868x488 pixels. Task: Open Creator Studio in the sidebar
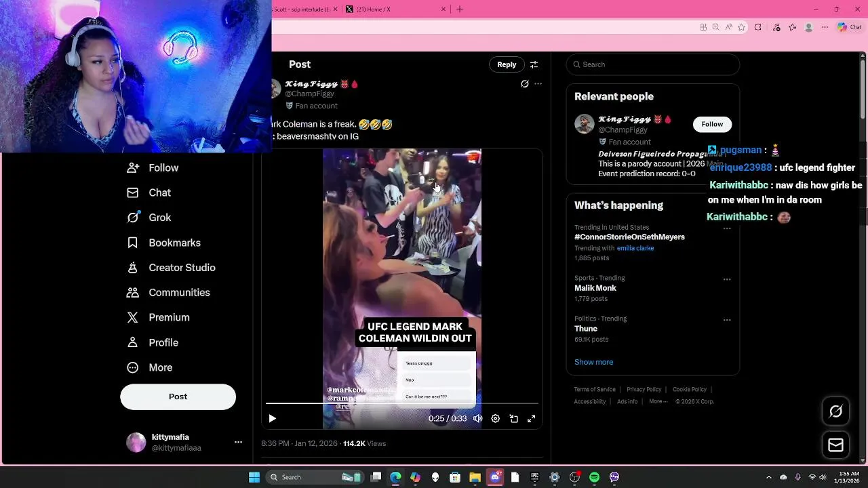pos(171,268)
